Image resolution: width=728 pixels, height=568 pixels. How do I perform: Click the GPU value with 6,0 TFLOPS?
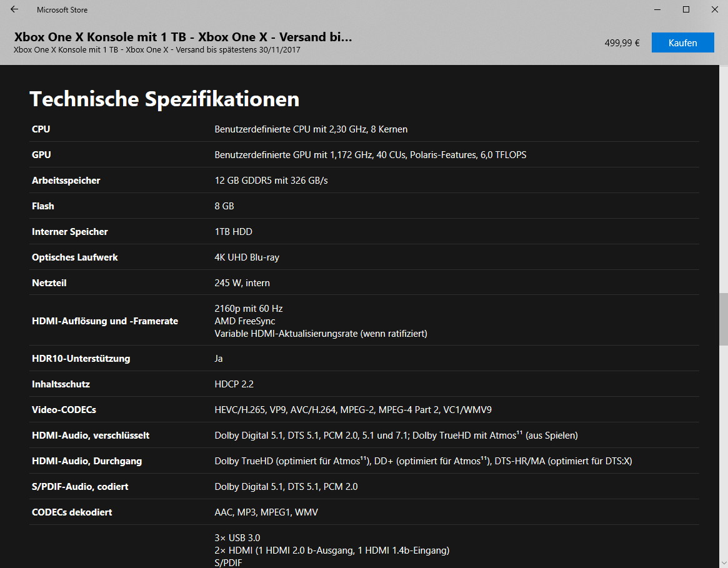click(x=371, y=155)
